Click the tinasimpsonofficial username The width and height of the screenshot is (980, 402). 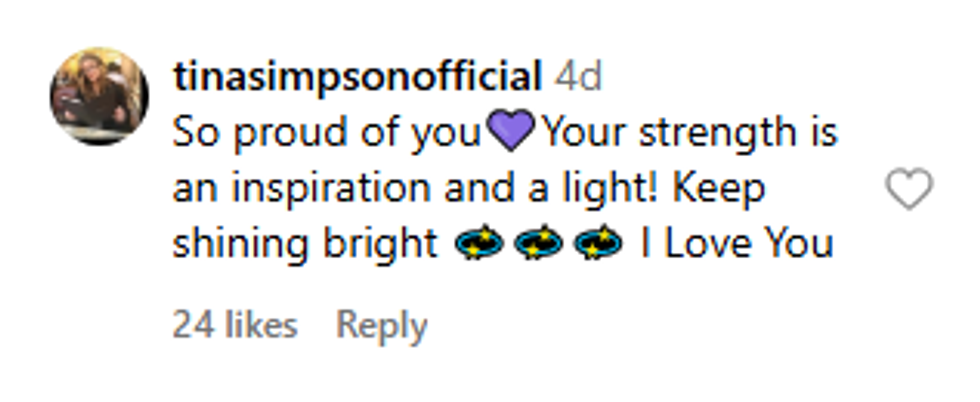click(x=356, y=76)
